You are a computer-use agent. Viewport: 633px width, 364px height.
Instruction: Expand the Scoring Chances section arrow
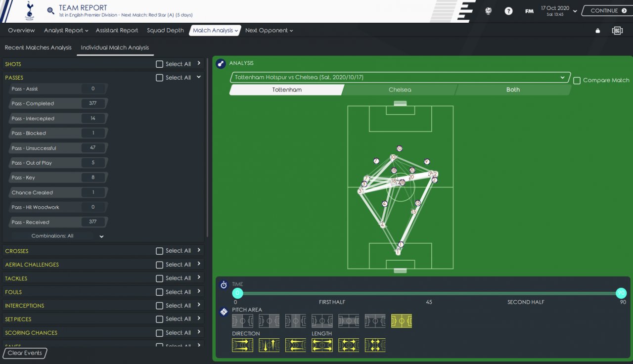click(199, 332)
